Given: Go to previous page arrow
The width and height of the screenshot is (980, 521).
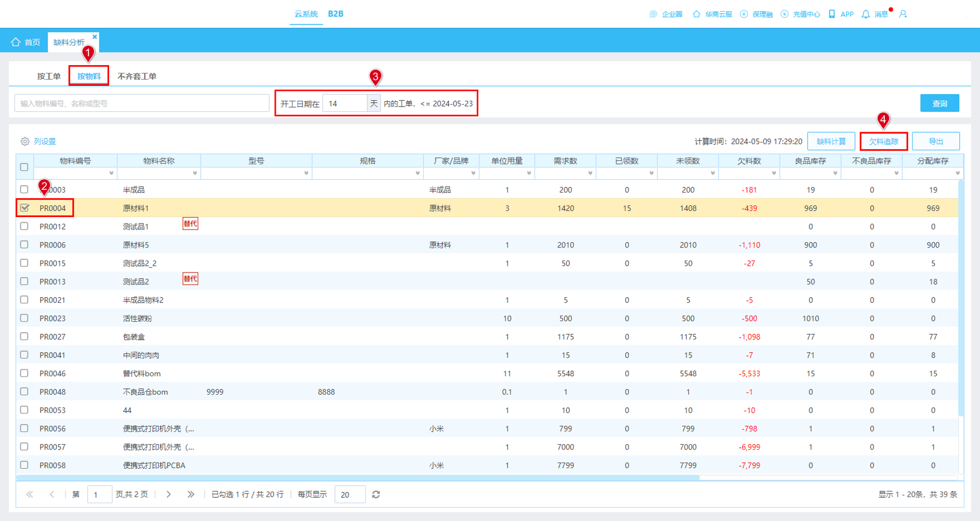Looking at the screenshot, I should [52, 494].
